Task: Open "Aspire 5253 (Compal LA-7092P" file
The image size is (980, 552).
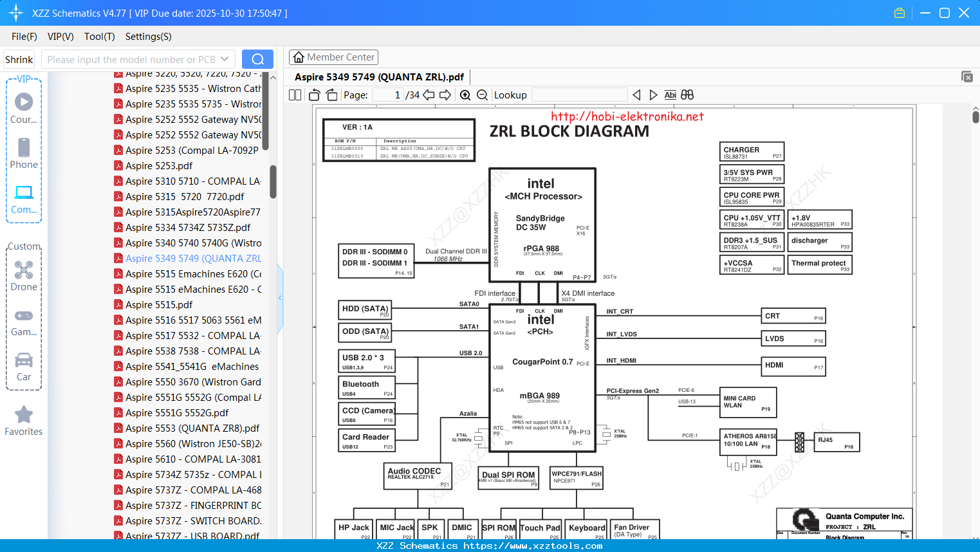Action: 188,151
